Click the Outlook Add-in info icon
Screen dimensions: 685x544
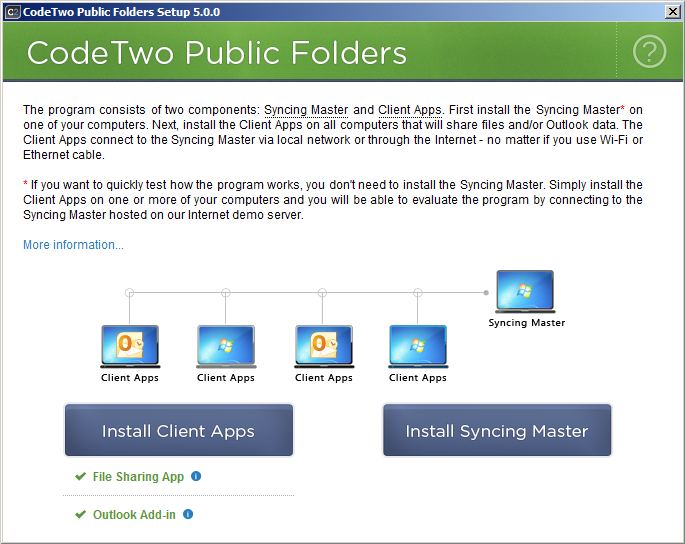pos(188,514)
